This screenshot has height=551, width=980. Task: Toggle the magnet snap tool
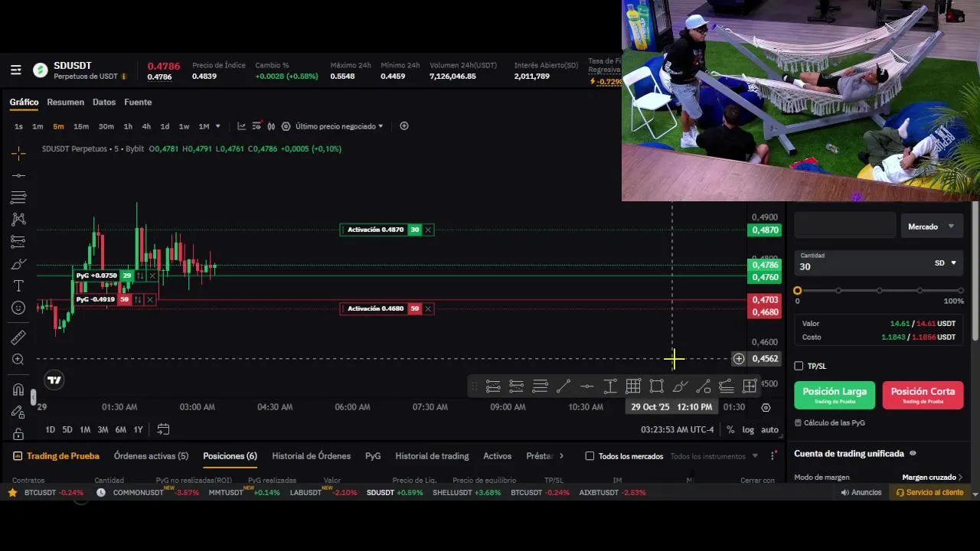pyautogui.click(x=18, y=390)
